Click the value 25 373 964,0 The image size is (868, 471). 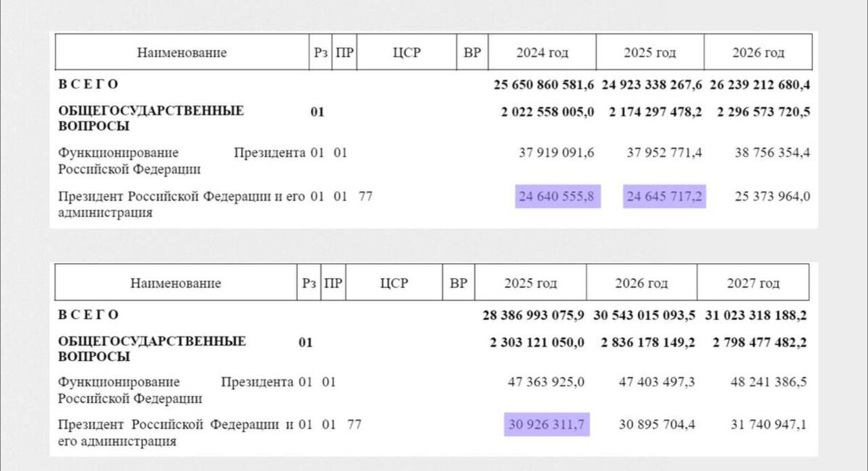[772, 196]
